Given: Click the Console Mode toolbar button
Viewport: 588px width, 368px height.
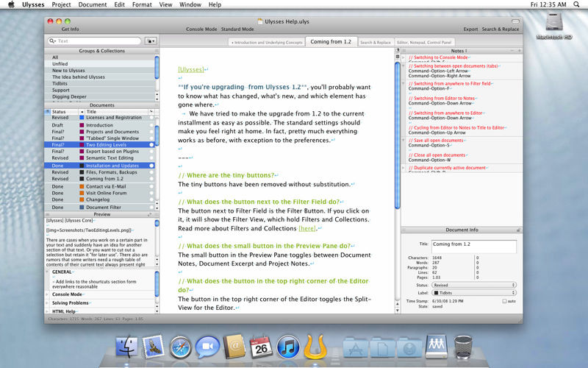Looking at the screenshot, I should (x=201, y=29).
